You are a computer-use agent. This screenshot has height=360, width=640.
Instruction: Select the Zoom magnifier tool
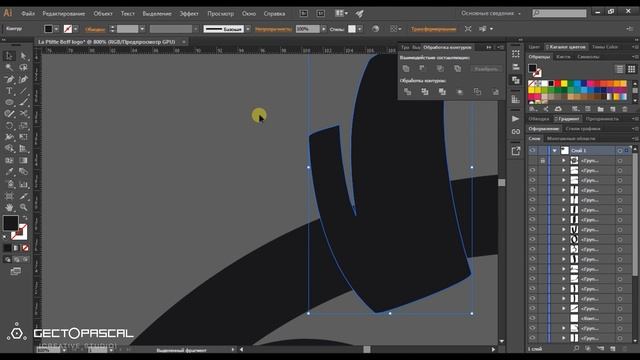(23, 207)
